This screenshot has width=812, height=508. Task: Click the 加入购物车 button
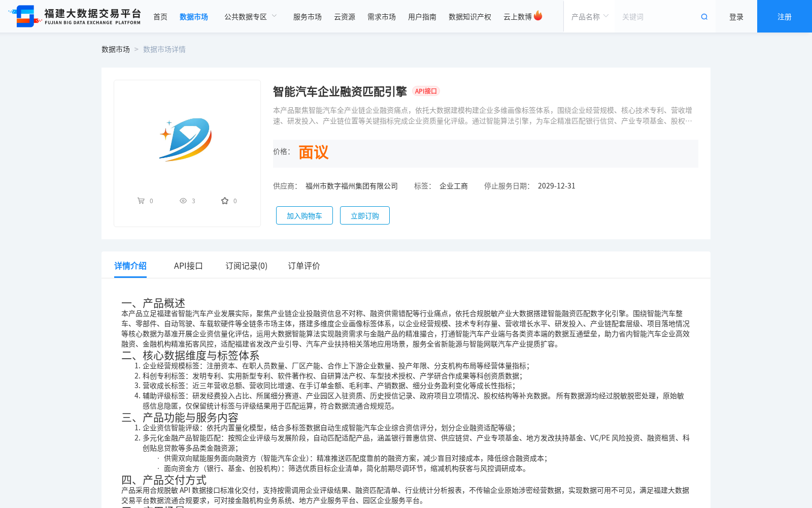pos(304,215)
